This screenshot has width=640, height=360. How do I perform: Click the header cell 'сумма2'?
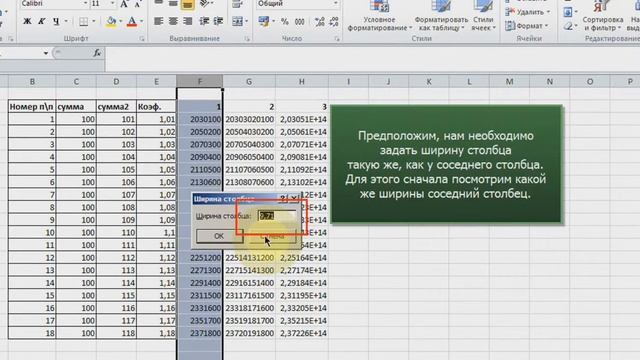pyautogui.click(x=116, y=107)
